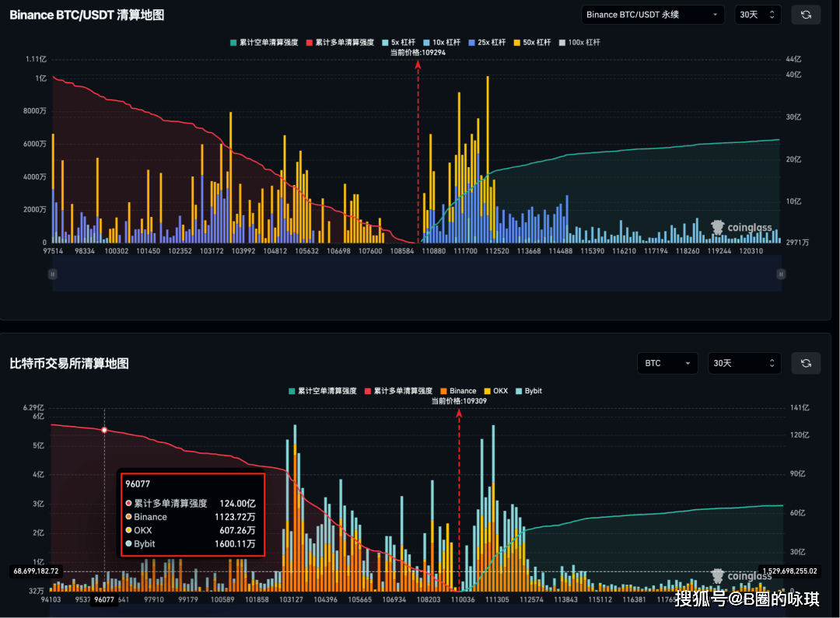Screen dimensions: 840x618
Task: Open the top chart 30天 period selector
Action: (x=758, y=15)
